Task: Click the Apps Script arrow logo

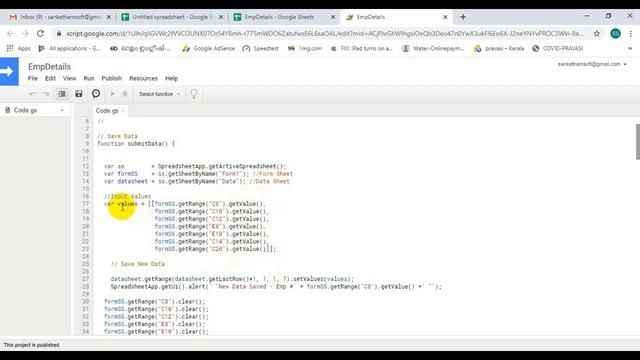Action: point(9,71)
